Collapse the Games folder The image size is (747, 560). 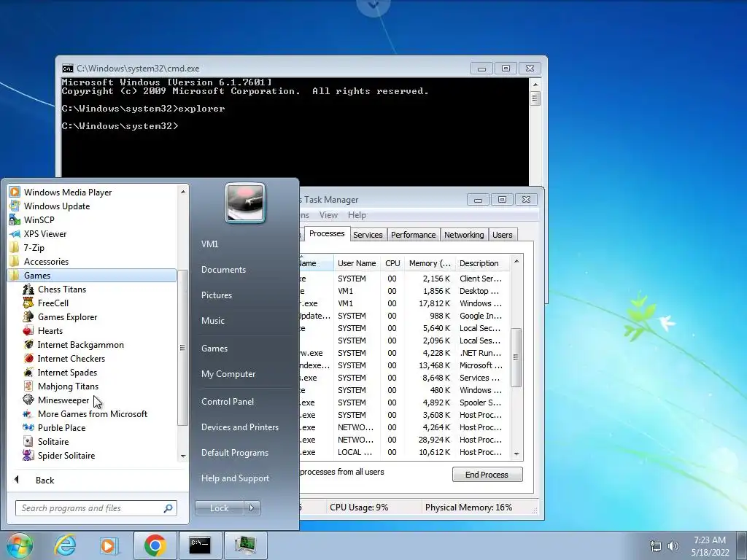[x=92, y=275]
